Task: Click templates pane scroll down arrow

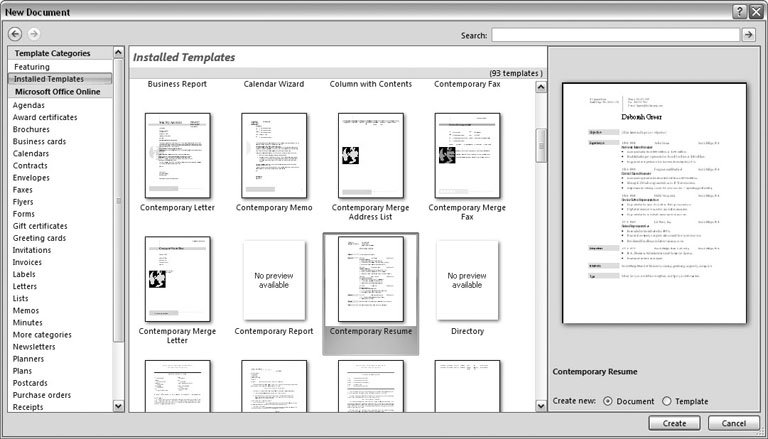Action: [x=541, y=405]
